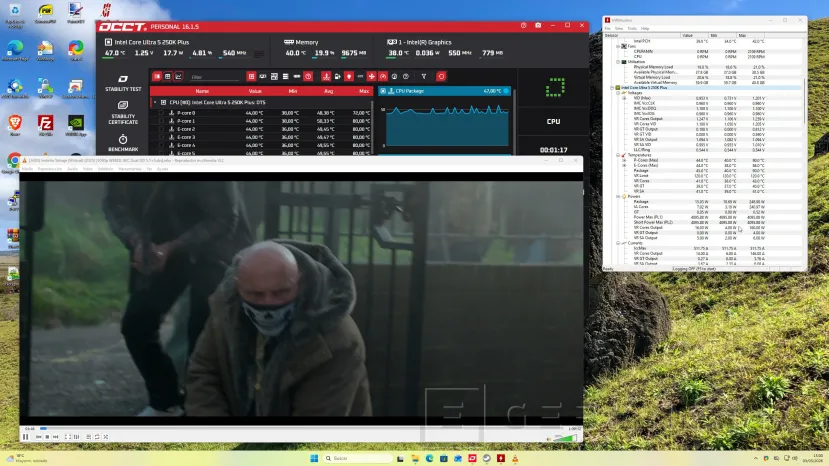Open the VLC Medio menu
The height and width of the screenshot is (466, 829).
[27, 169]
